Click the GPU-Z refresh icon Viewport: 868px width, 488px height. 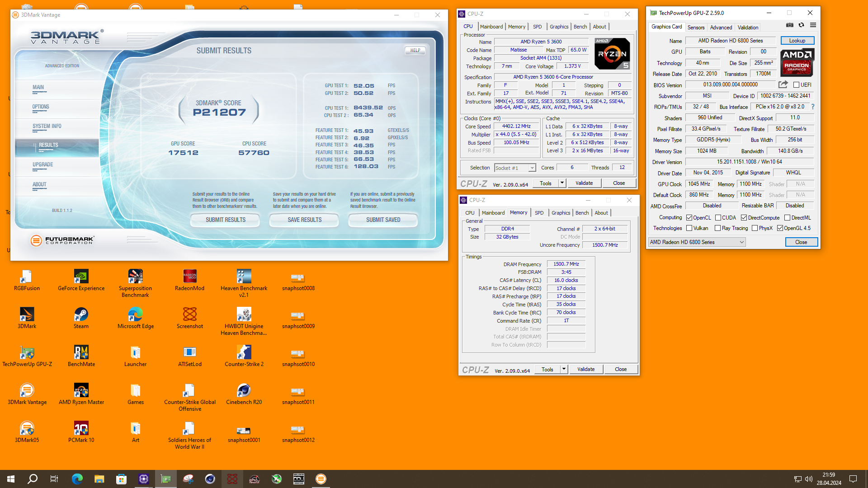click(801, 25)
